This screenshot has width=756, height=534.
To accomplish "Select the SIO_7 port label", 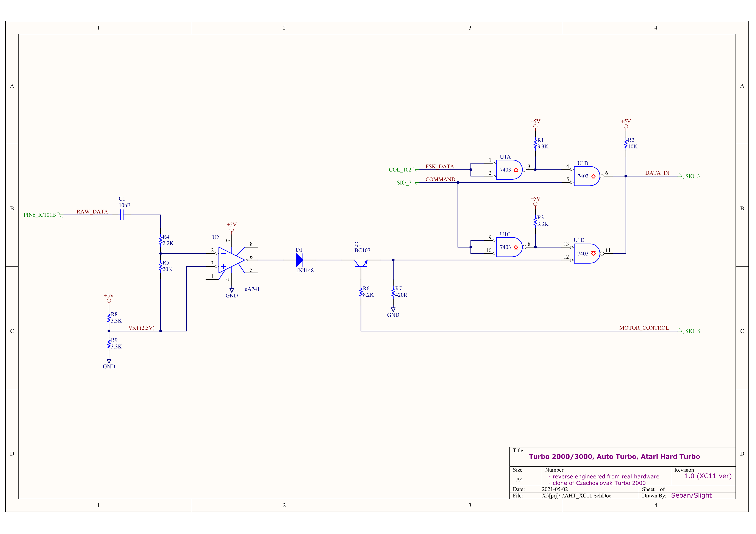I will 404,183.
